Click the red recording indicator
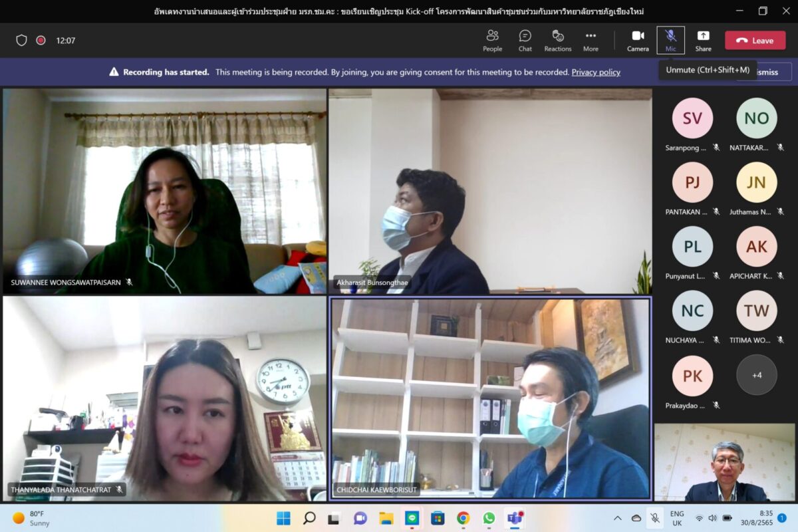This screenshot has width=798, height=532. tap(41, 41)
